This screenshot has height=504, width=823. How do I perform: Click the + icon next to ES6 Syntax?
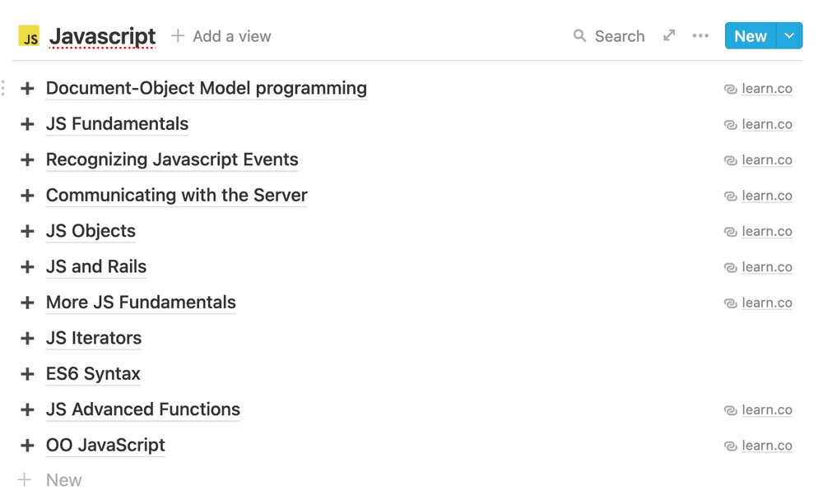click(27, 373)
